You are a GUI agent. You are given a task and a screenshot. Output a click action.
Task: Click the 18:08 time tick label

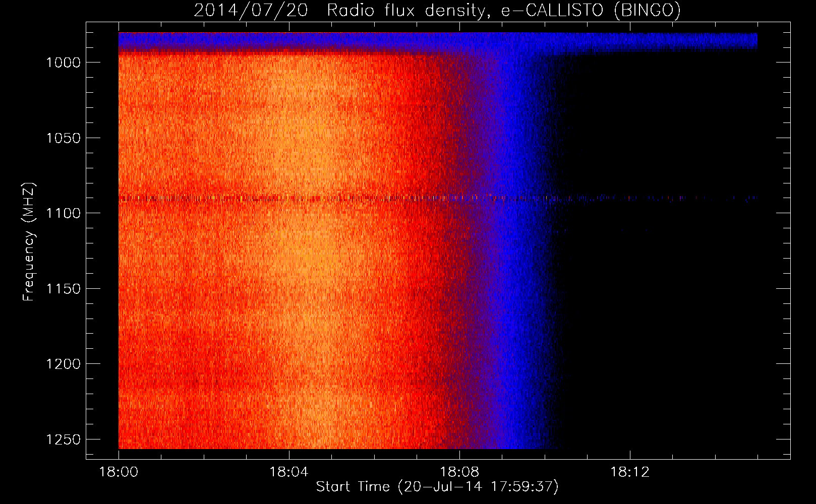coord(459,472)
